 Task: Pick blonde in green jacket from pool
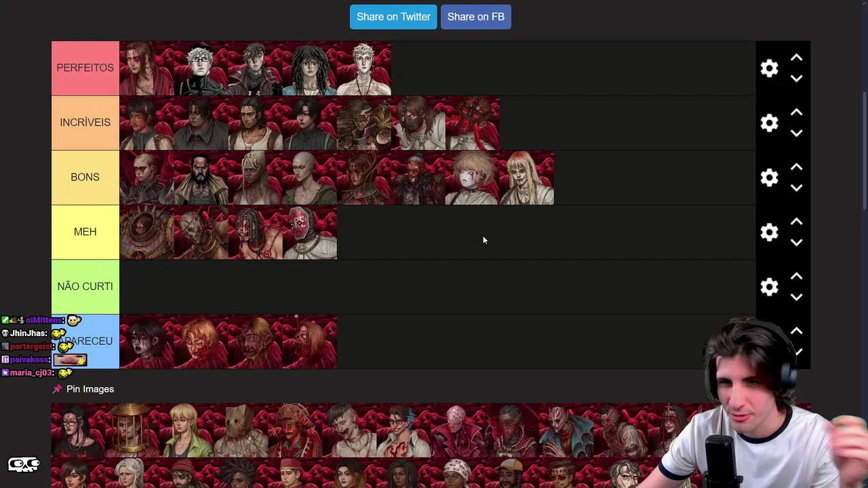186,430
